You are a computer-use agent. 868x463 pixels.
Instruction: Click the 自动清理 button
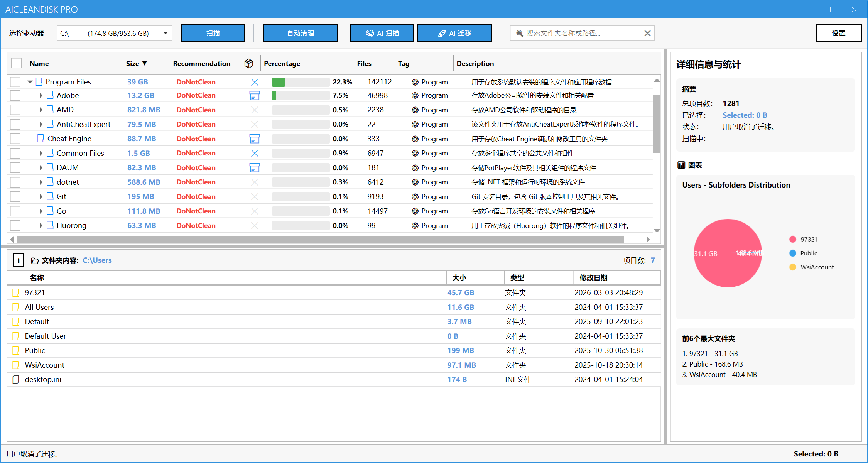pos(300,33)
